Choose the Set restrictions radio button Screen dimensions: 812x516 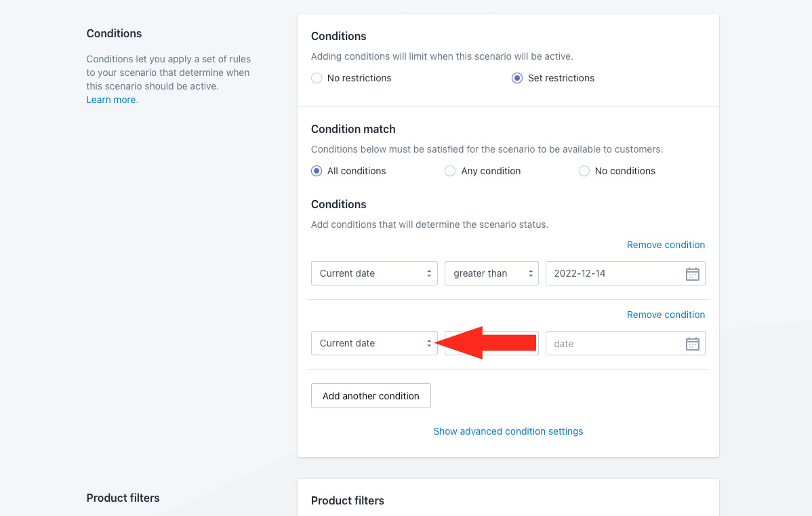tap(517, 78)
